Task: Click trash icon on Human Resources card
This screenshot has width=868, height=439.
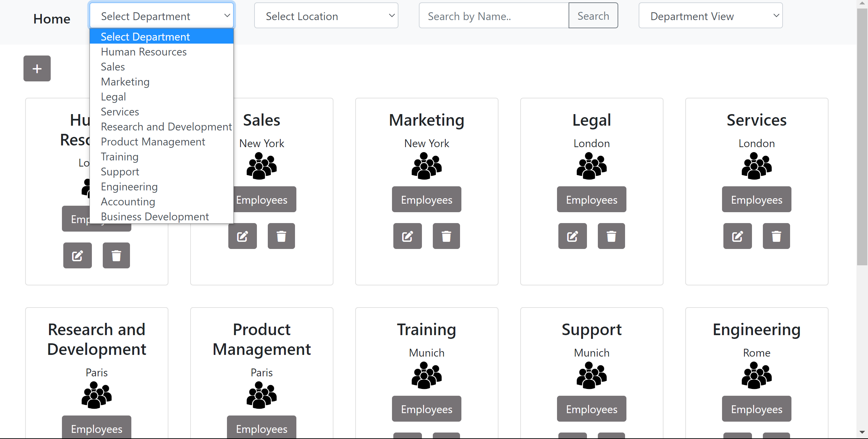Action: coord(116,255)
